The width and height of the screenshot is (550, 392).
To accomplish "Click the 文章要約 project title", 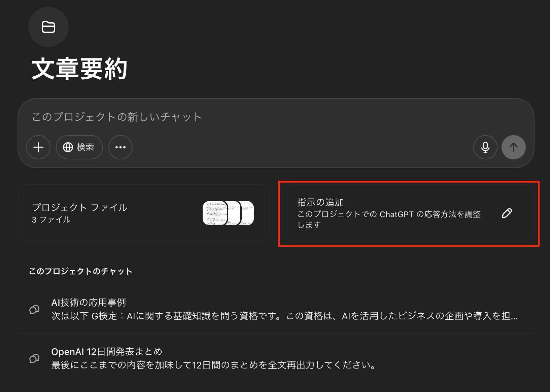I will tap(79, 69).
